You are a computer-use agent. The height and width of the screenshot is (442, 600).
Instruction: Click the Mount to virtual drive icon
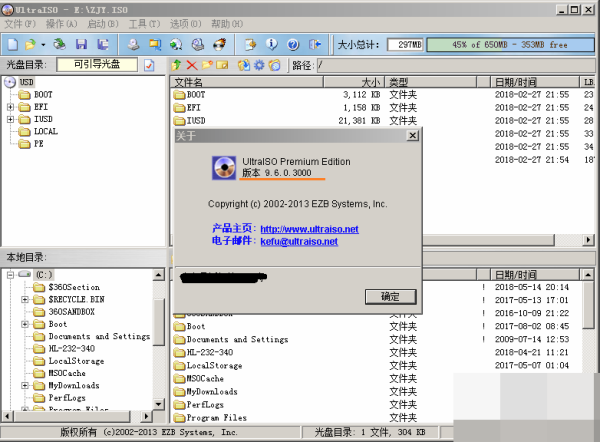click(198, 44)
